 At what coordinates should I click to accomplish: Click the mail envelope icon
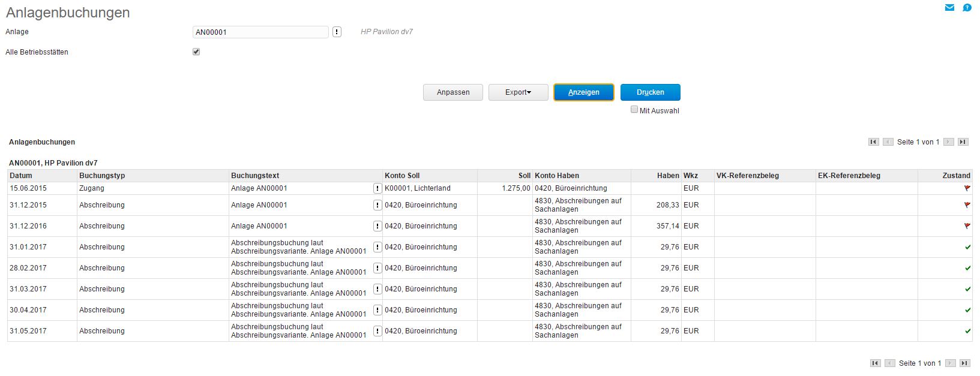[949, 8]
